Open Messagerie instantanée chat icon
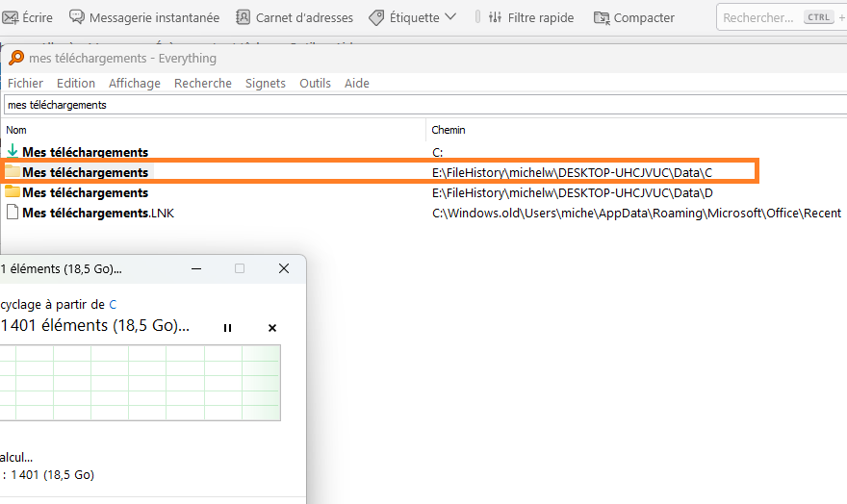The height and width of the screenshot is (504, 847). tap(77, 17)
